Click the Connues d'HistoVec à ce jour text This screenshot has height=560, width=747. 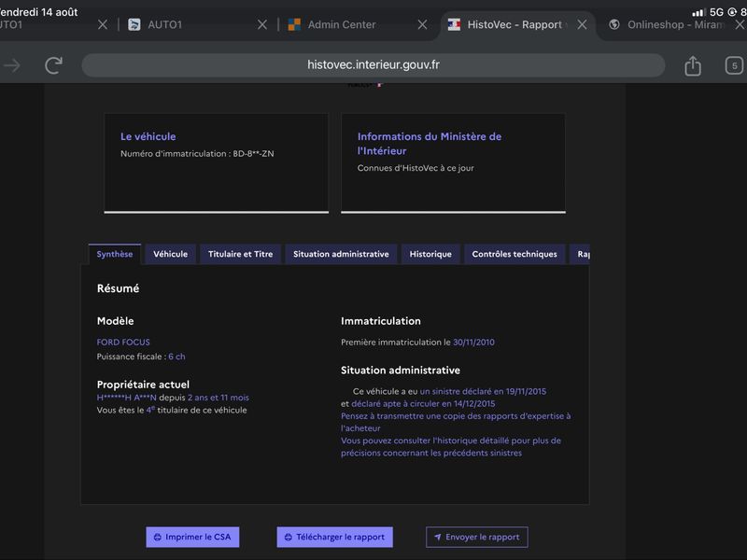pos(416,168)
